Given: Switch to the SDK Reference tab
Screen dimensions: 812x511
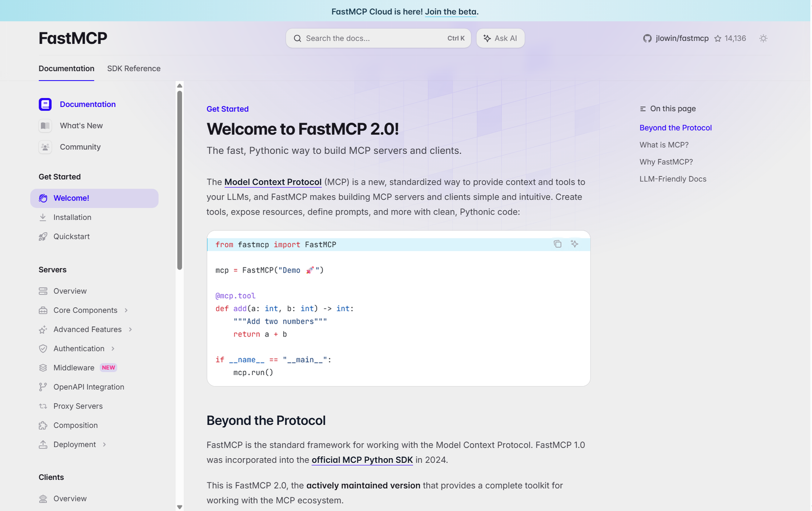Looking at the screenshot, I should (x=133, y=69).
